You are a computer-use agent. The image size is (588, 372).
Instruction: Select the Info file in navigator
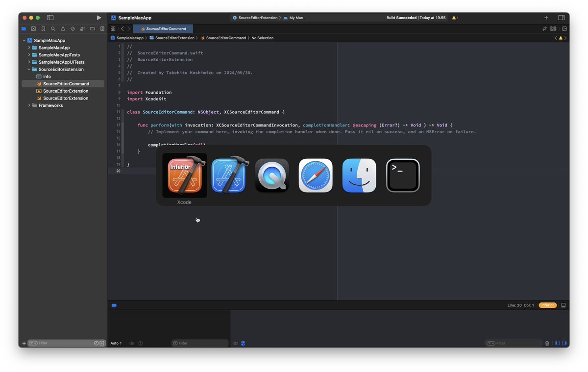[63, 76]
